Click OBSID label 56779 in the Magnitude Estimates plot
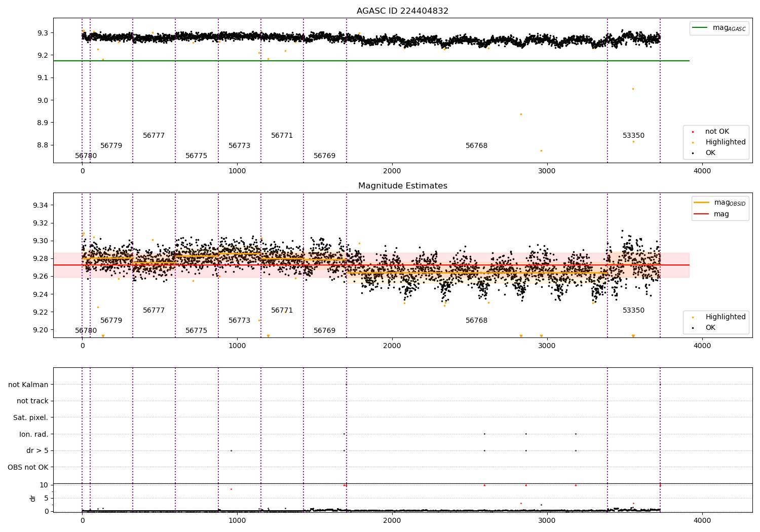Image resolution: width=760 pixels, height=532 pixels. [x=111, y=320]
